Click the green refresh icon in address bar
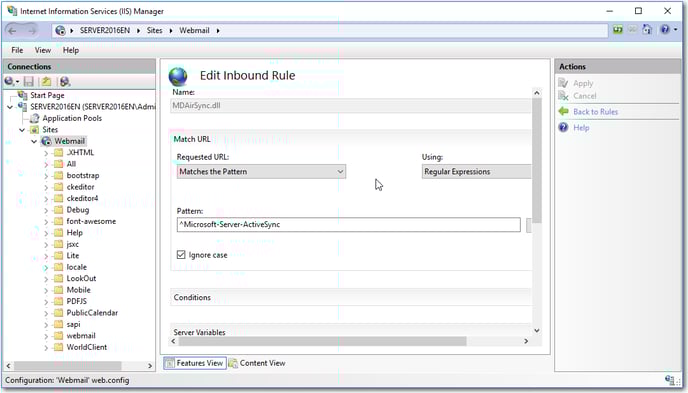Image resolution: width=688 pixels, height=393 pixels. click(x=618, y=29)
